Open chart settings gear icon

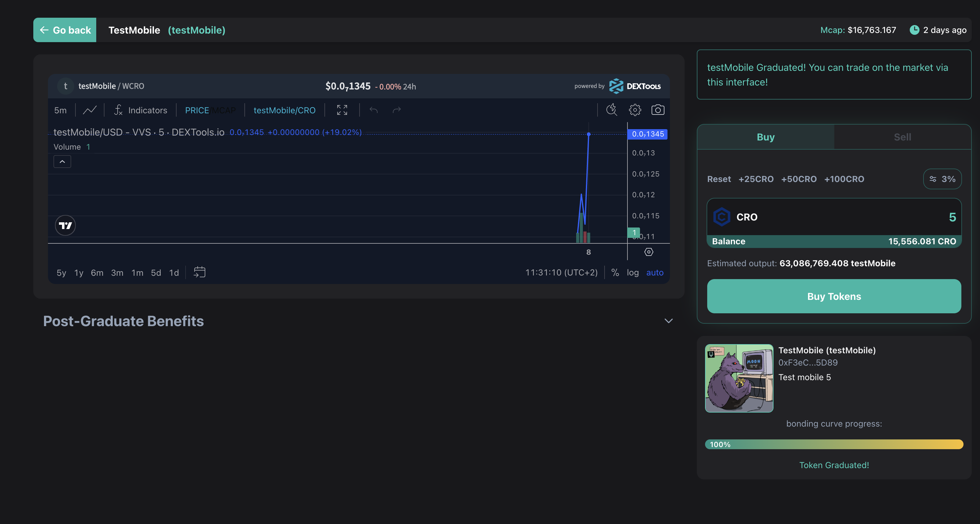point(634,110)
